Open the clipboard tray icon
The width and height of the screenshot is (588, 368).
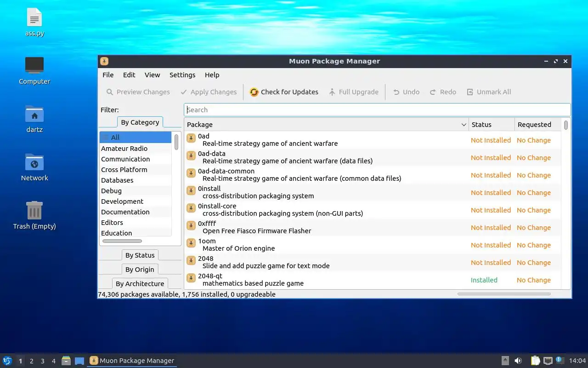[x=535, y=361]
